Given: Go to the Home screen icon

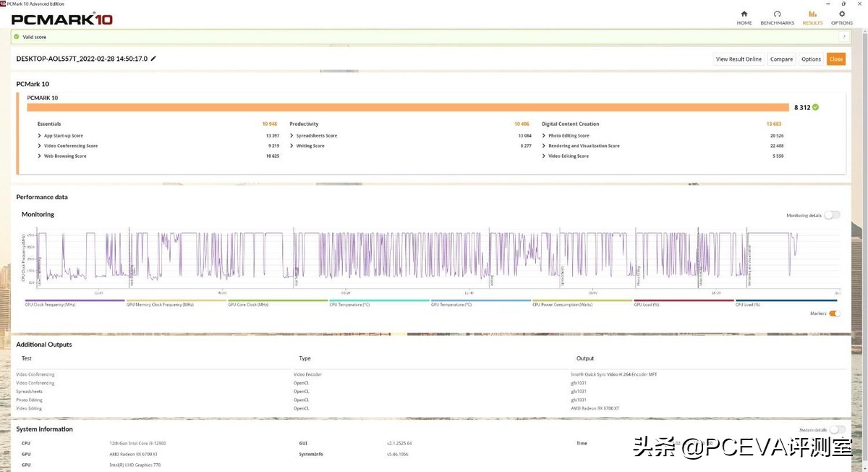Looking at the screenshot, I should pos(744,14).
